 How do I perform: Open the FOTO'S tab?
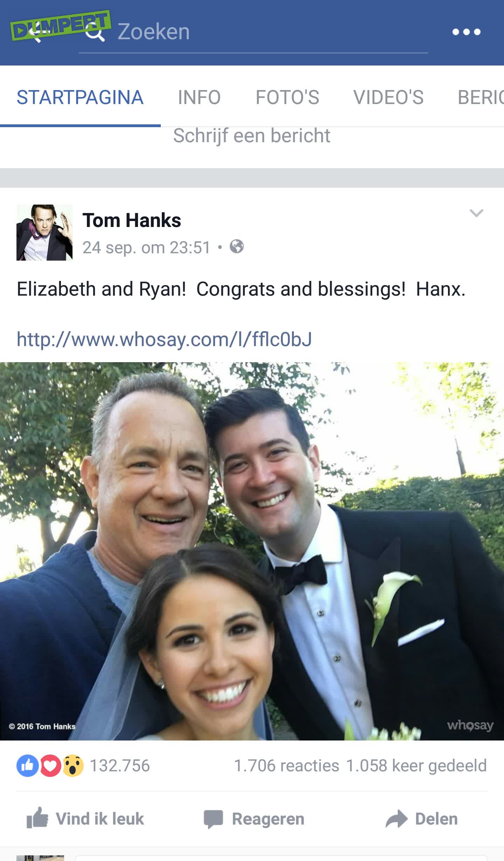pyautogui.click(x=288, y=97)
